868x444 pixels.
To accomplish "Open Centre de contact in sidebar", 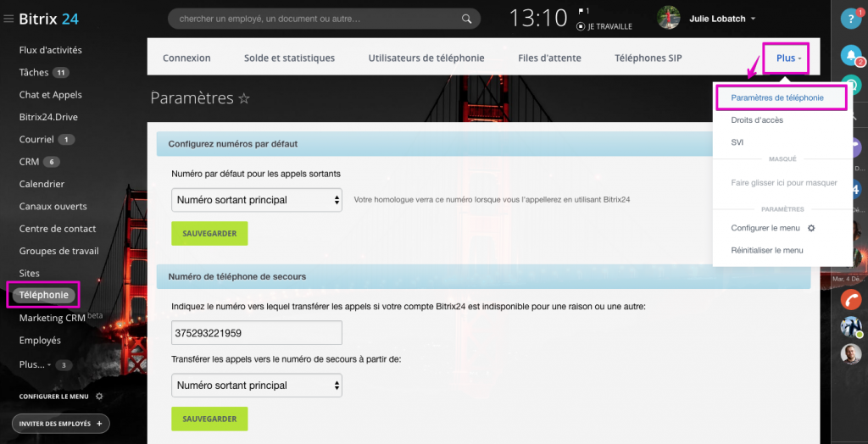I will pyautogui.click(x=58, y=229).
